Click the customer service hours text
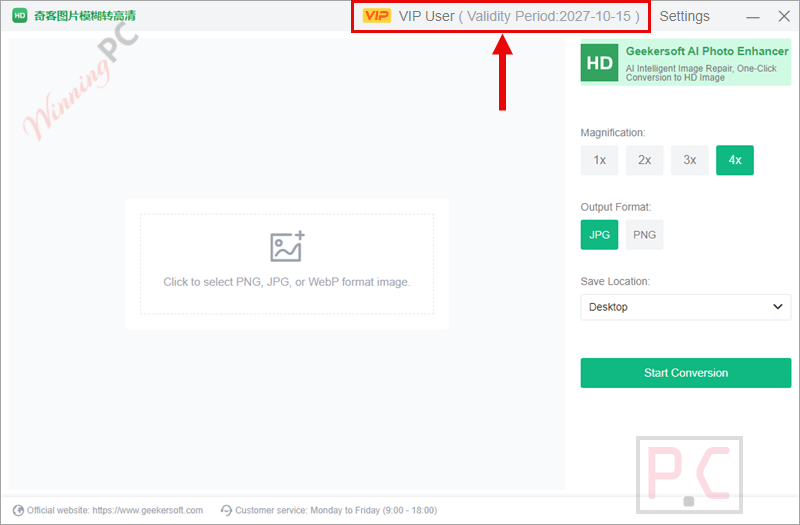 pyautogui.click(x=336, y=510)
